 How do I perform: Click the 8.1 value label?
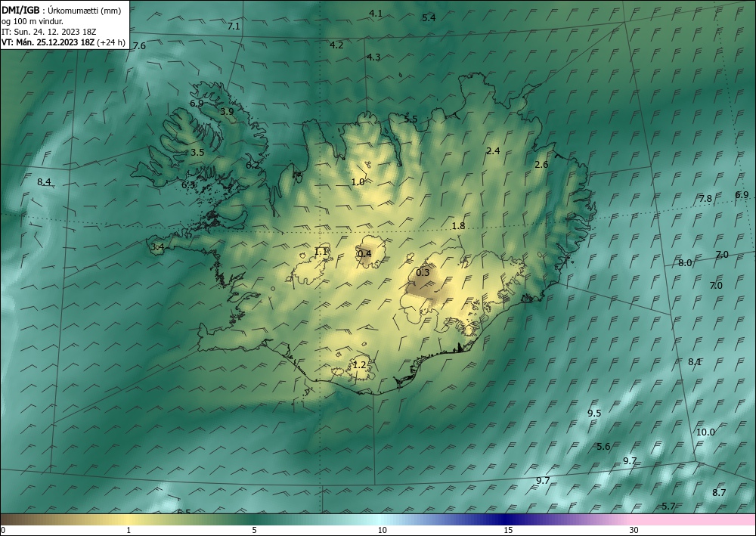coord(695,362)
